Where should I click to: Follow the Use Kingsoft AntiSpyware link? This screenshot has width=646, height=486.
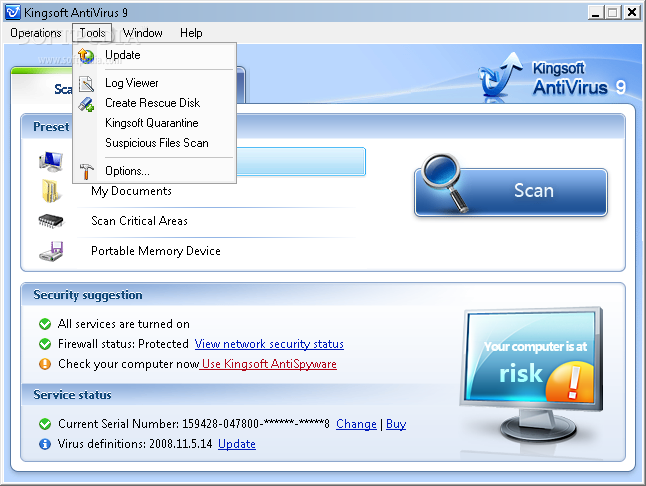[269, 364]
